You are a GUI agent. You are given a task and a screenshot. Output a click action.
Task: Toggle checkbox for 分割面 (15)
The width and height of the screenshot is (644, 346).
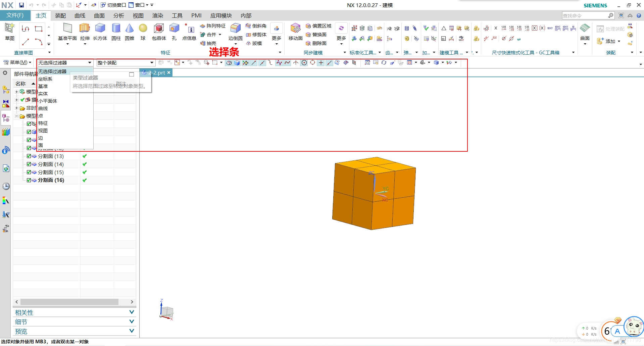coord(29,172)
